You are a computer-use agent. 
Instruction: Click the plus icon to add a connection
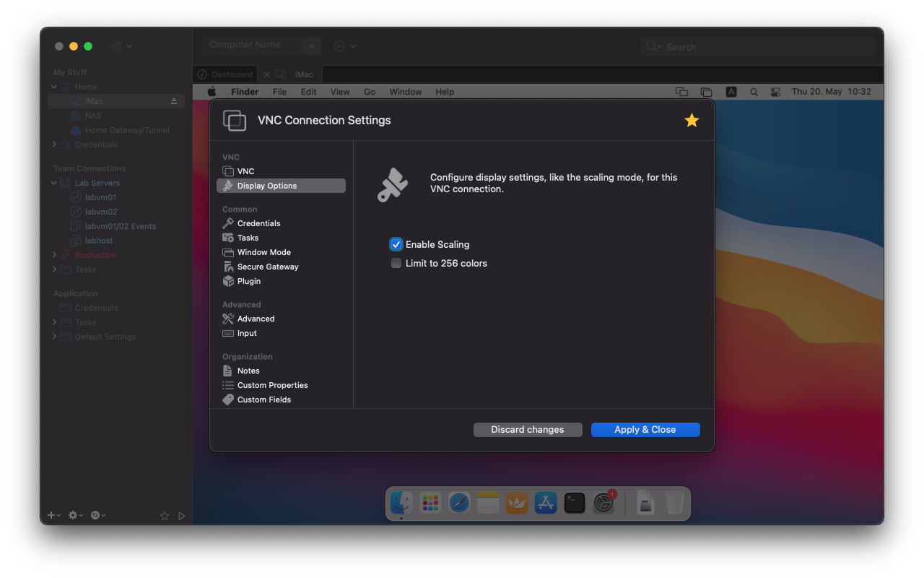50,515
